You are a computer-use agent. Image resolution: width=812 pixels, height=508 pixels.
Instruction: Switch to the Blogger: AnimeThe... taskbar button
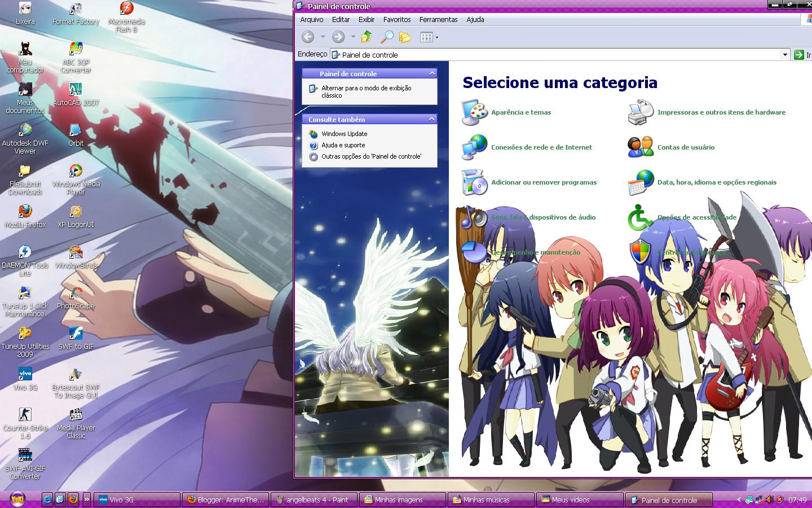coord(225,500)
